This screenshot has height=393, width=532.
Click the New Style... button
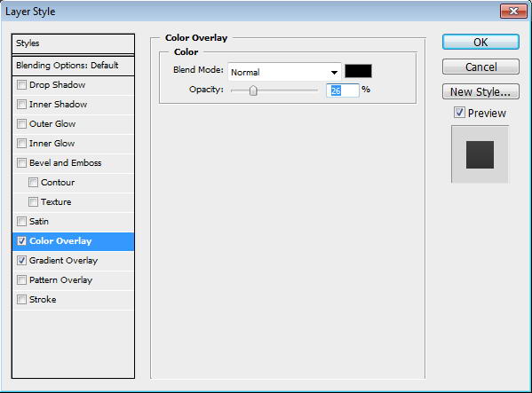(480, 91)
